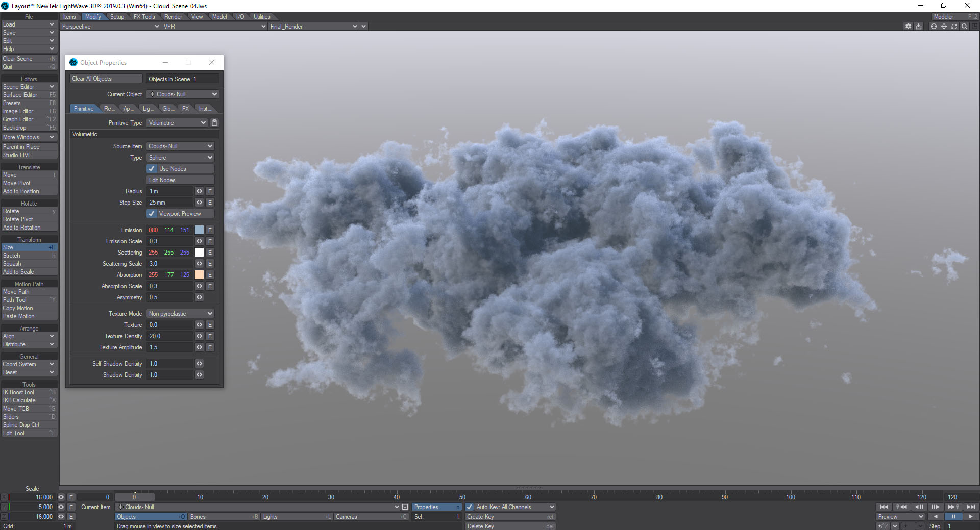Click the Delete Key button
The height and width of the screenshot is (530, 980).
[510, 526]
